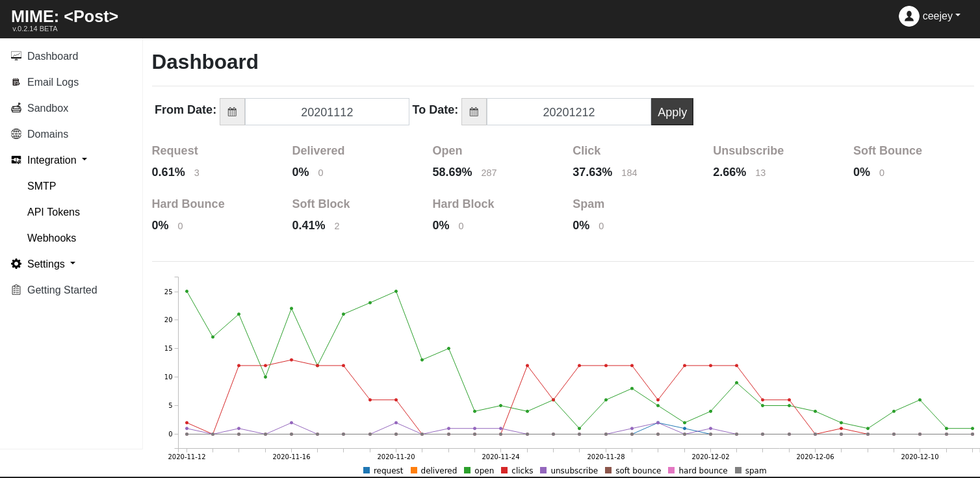Open the API Tokens link
This screenshot has width=980, height=478.
pyautogui.click(x=53, y=212)
